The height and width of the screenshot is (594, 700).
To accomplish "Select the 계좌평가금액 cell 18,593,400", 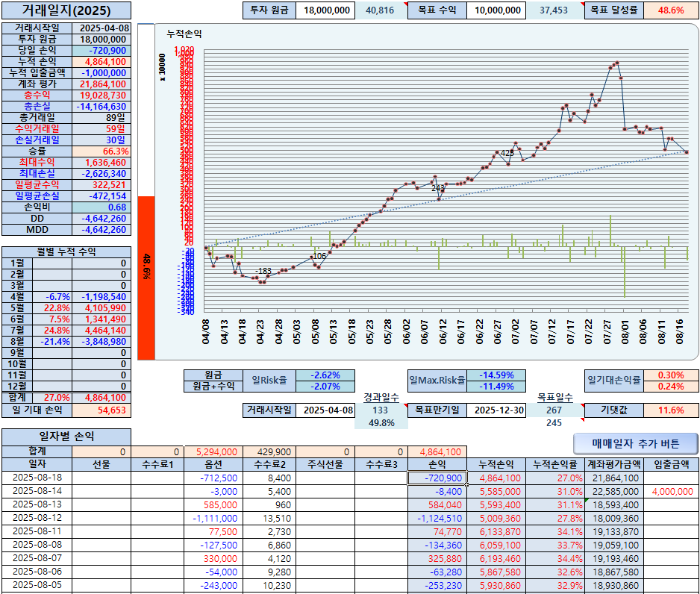I will [614, 504].
